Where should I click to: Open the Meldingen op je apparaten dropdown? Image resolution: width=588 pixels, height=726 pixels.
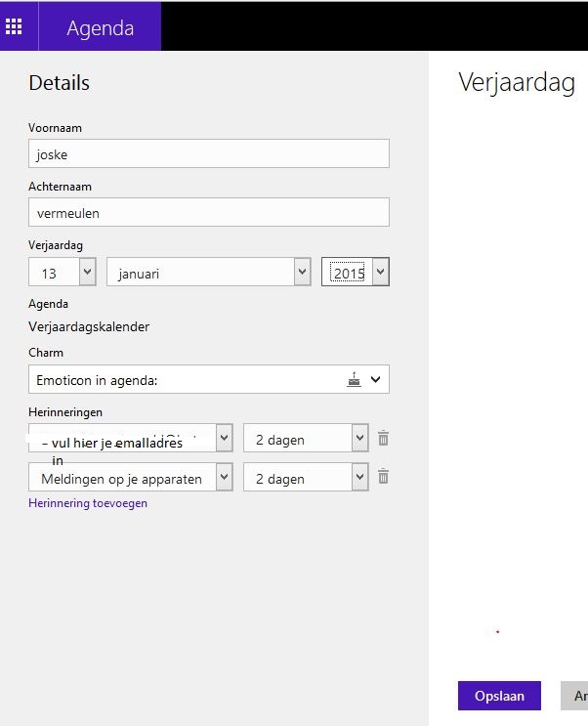click(131, 477)
